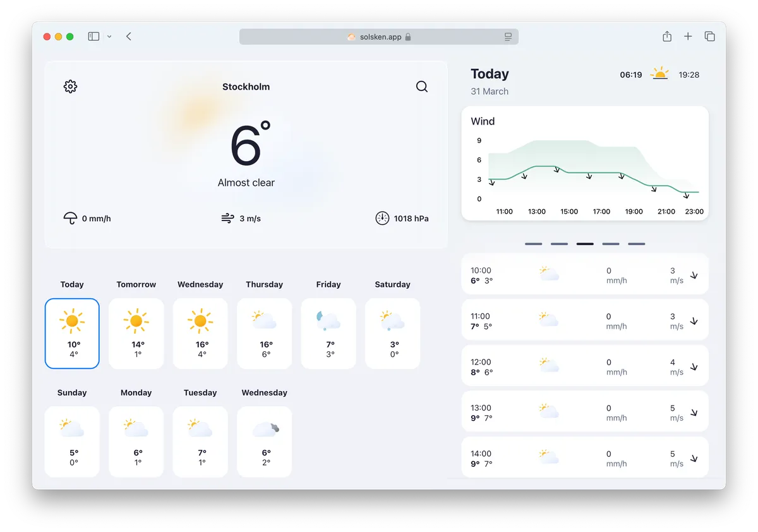Expand the 11:00 hourly forecast row

pyautogui.click(x=694, y=320)
